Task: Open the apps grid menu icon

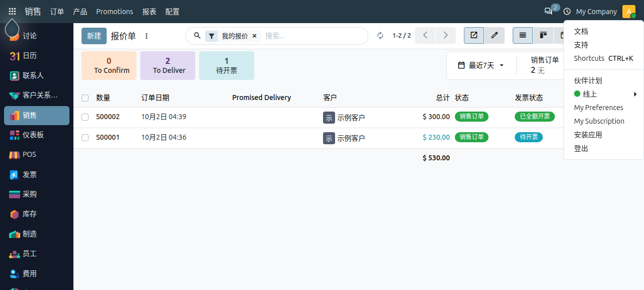Action: tap(12, 12)
